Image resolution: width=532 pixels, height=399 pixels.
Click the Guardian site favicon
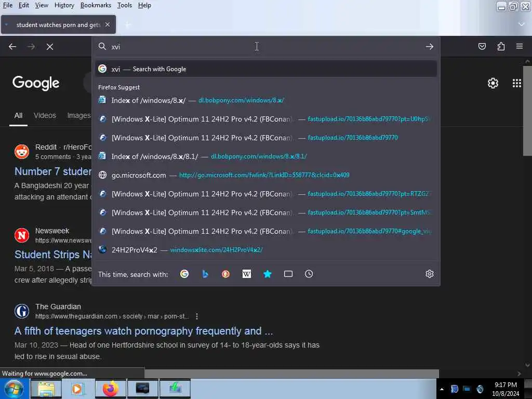[x=22, y=311]
